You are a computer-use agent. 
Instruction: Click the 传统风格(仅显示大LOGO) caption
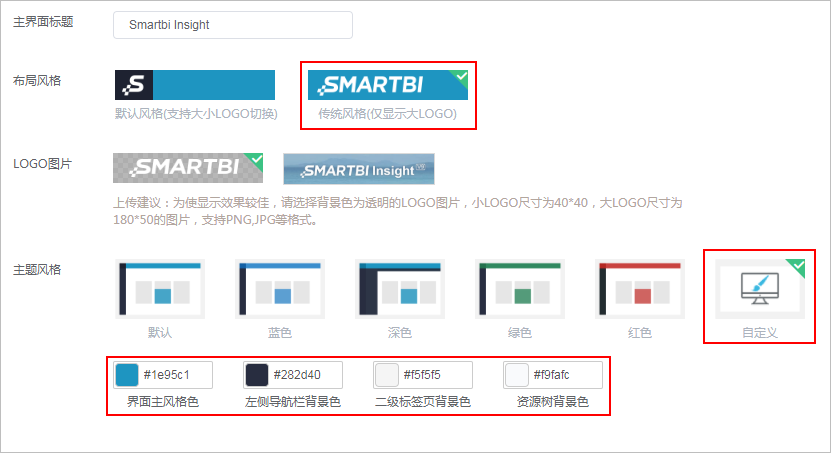(387, 114)
